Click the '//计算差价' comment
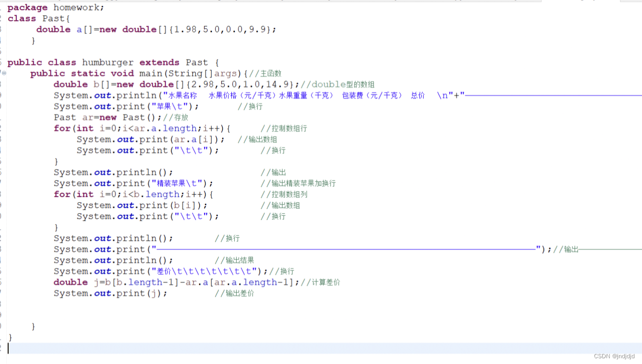 pyautogui.click(x=321, y=283)
